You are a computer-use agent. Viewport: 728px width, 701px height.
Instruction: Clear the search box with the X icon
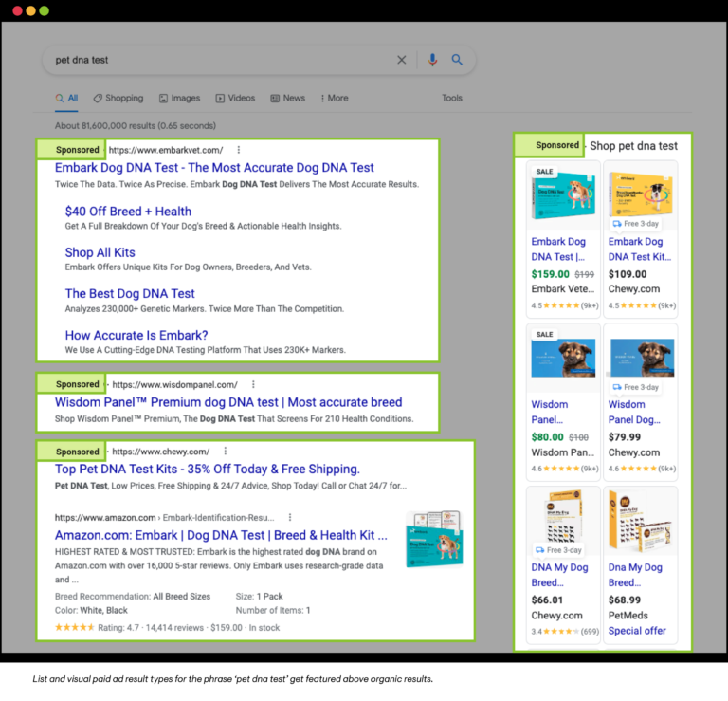tap(402, 60)
